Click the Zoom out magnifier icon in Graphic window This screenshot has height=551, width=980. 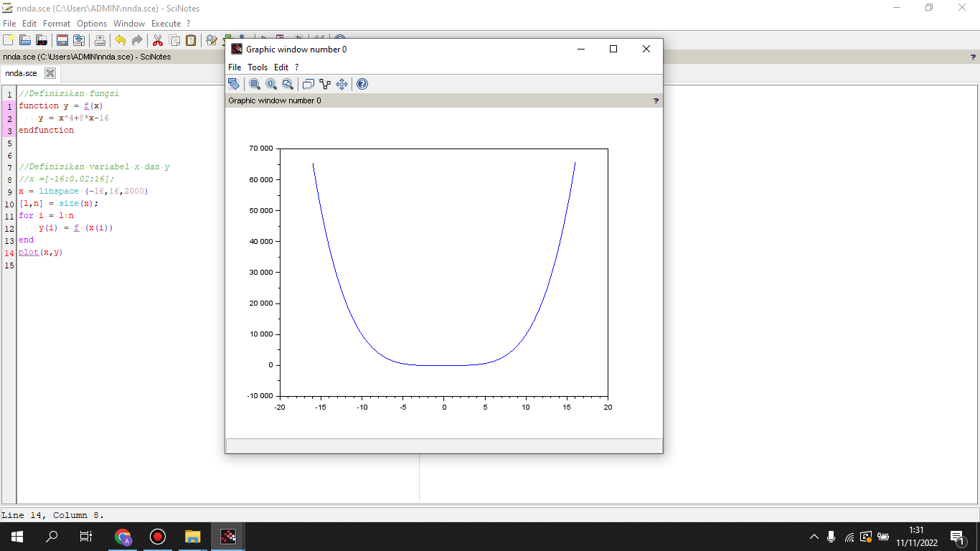(288, 84)
